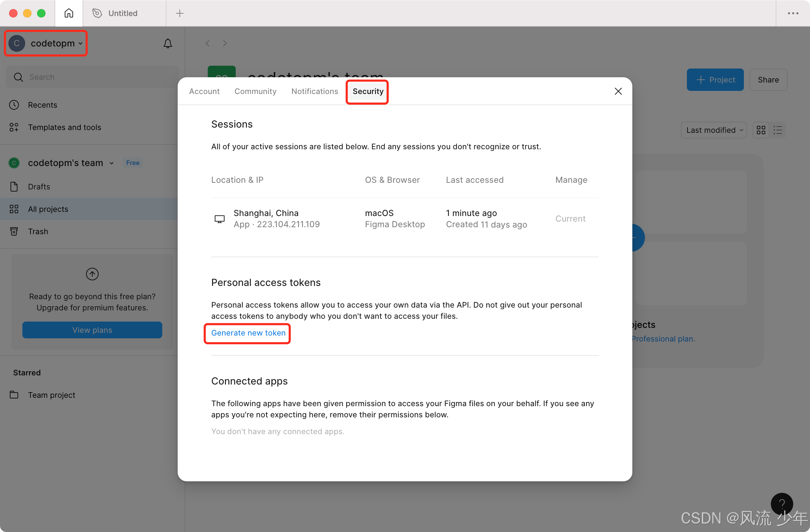Image resolution: width=810 pixels, height=532 pixels.
Task: Switch to the Account tab
Action: (204, 91)
